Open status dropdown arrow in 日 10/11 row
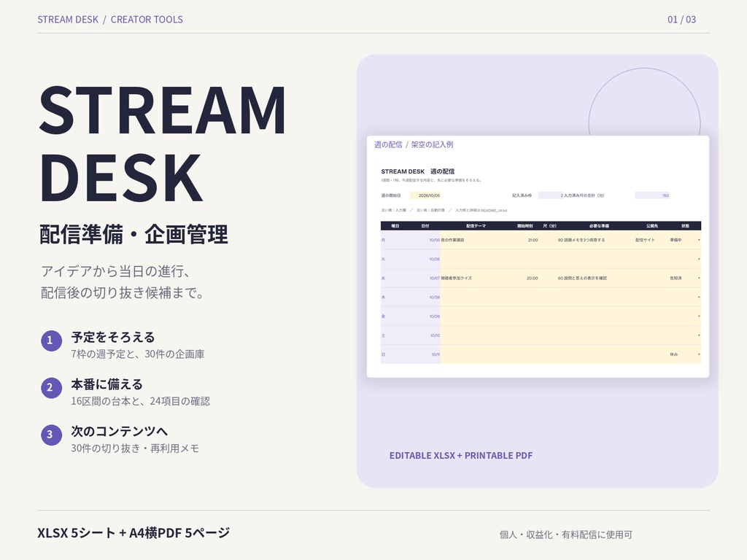 coord(699,354)
